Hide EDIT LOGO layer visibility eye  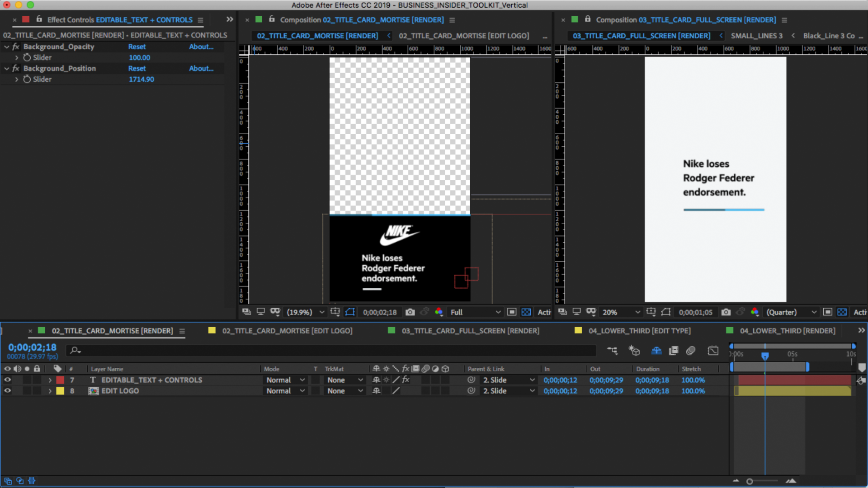pyautogui.click(x=7, y=391)
